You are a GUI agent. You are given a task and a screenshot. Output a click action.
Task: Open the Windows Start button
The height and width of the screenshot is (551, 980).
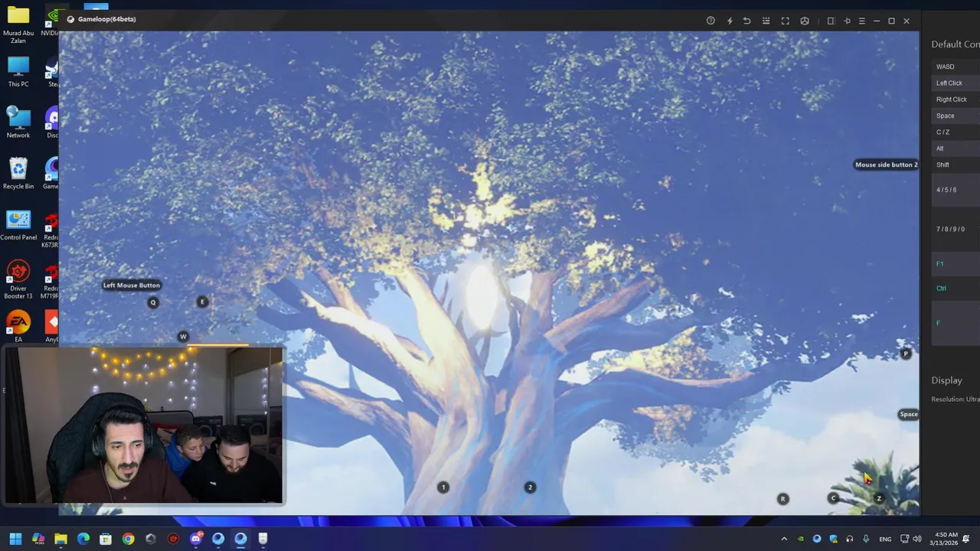coord(15,539)
